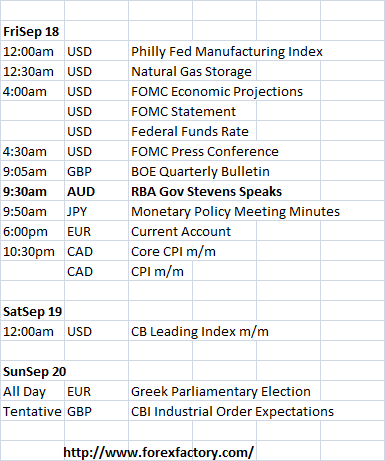Click the SatSep 19 date cell
Viewport: 385px width, 461px height.
pyautogui.click(x=32, y=312)
